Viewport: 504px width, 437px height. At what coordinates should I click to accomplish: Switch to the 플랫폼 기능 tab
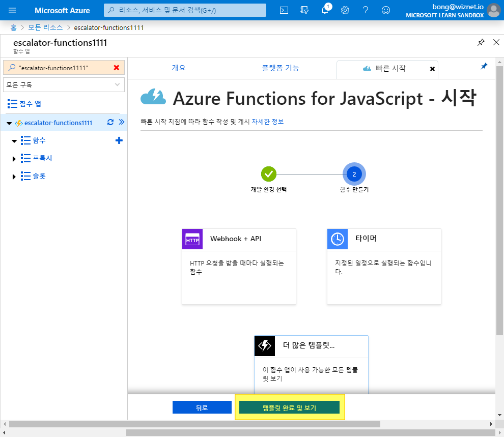tap(281, 68)
